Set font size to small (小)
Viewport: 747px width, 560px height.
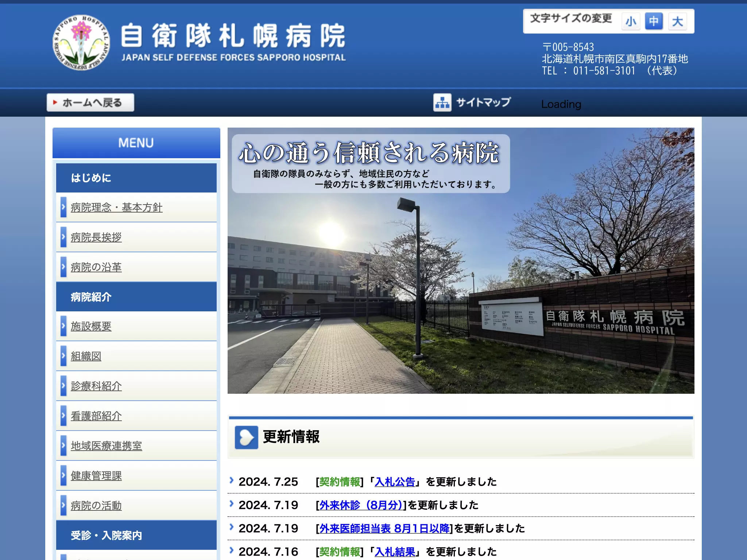coord(631,21)
